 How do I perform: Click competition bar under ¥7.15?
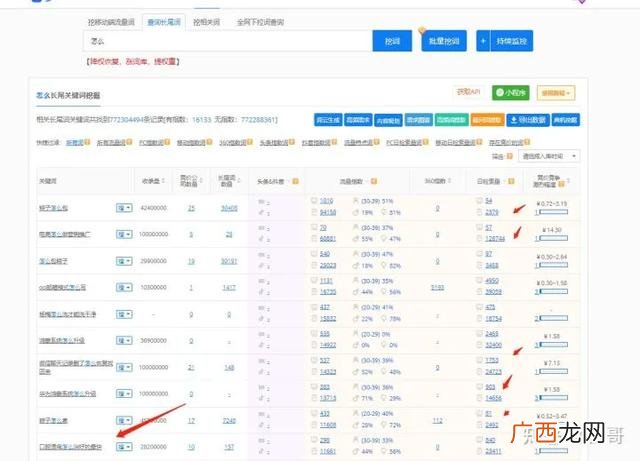coord(551,371)
